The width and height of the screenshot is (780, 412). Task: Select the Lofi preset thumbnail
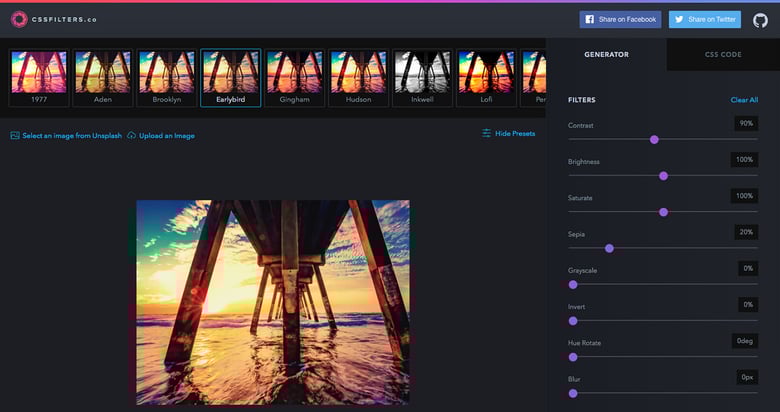(x=487, y=78)
